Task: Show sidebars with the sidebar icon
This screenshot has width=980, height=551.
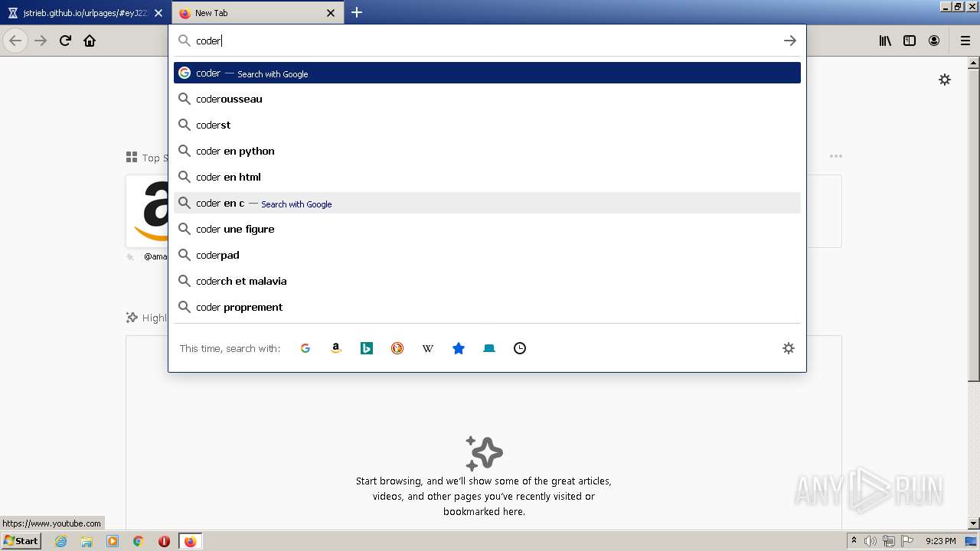Action: pyautogui.click(x=910, y=41)
